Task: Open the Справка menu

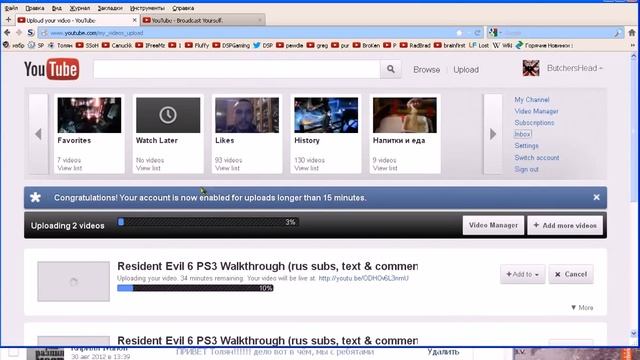Action: [x=183, y=8]
